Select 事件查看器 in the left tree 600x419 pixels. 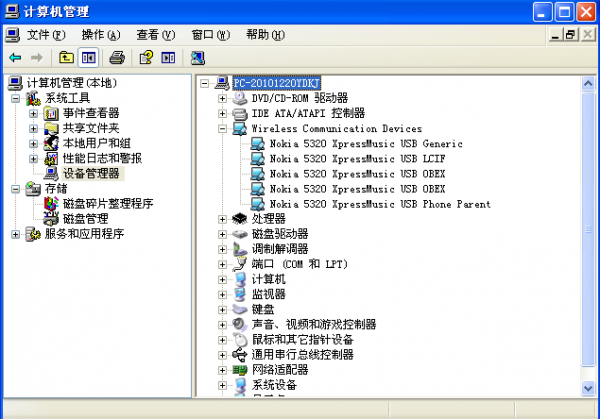coord(90,113)
